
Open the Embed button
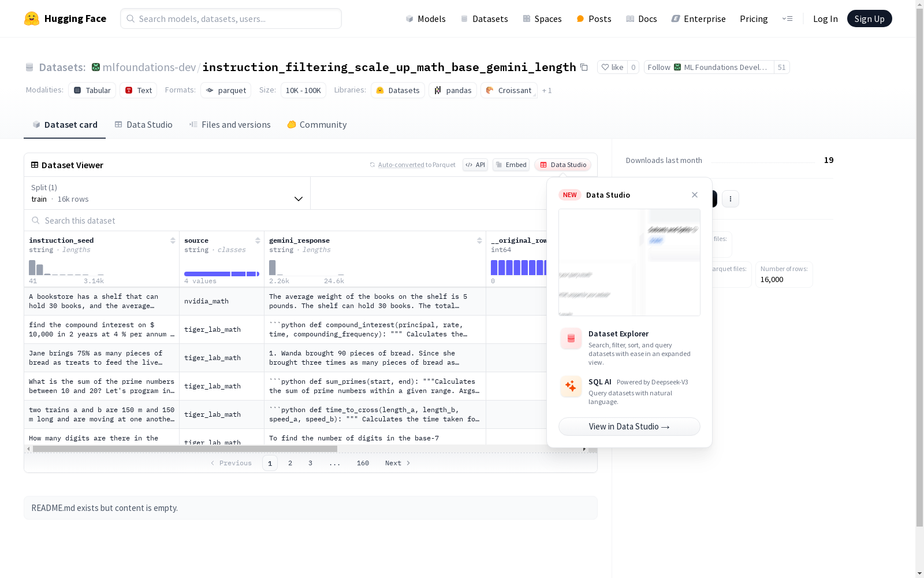click(x=511, y=165)
